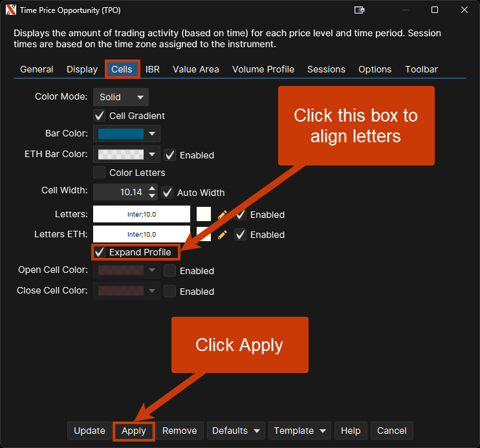Click the pencil icon next to Letters font

coord(223,215)
